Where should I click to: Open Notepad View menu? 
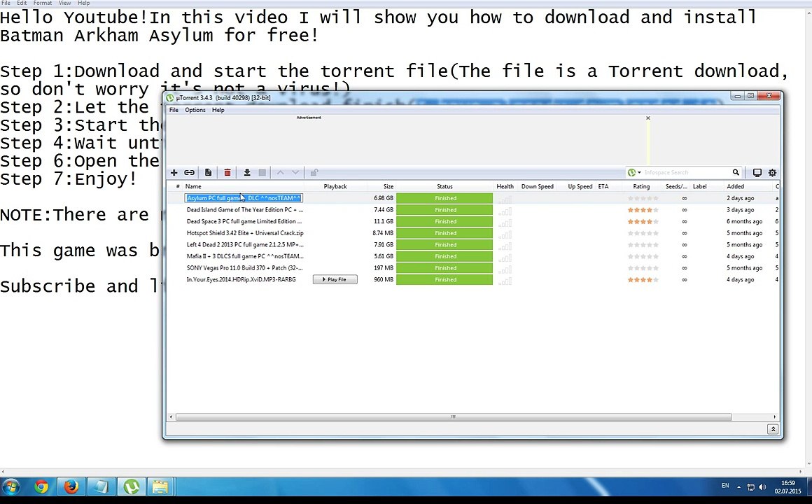click(x=64, y=3)
